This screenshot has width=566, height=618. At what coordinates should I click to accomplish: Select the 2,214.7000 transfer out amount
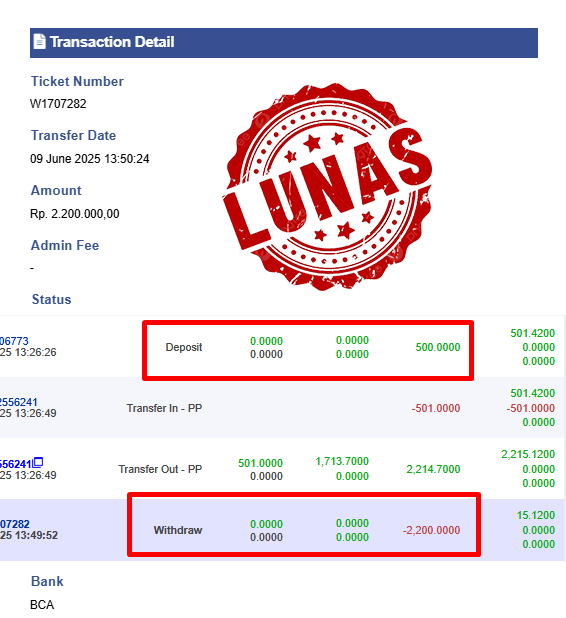433,469
